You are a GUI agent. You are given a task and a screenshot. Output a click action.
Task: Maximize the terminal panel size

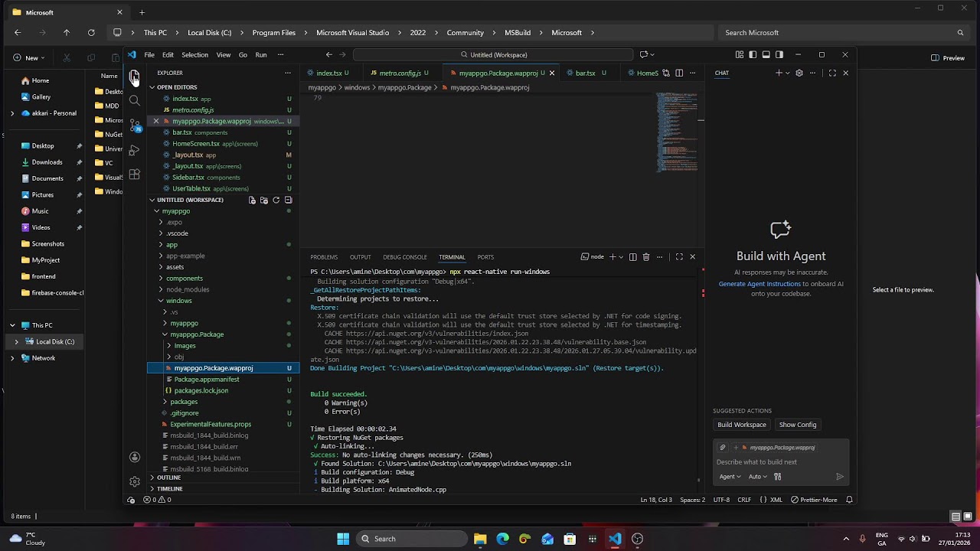pyautogui.click(x=679, y=257)
